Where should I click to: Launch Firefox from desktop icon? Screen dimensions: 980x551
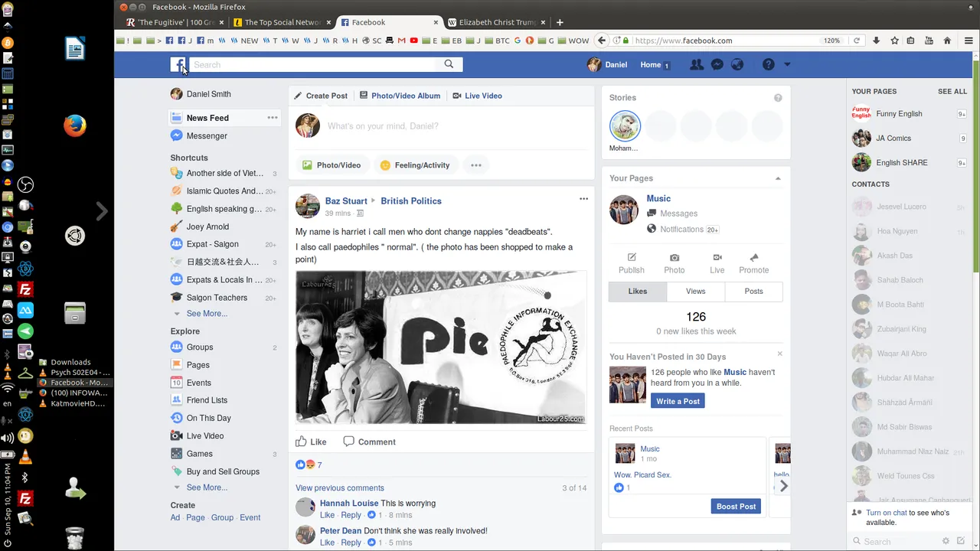point(75,125)
